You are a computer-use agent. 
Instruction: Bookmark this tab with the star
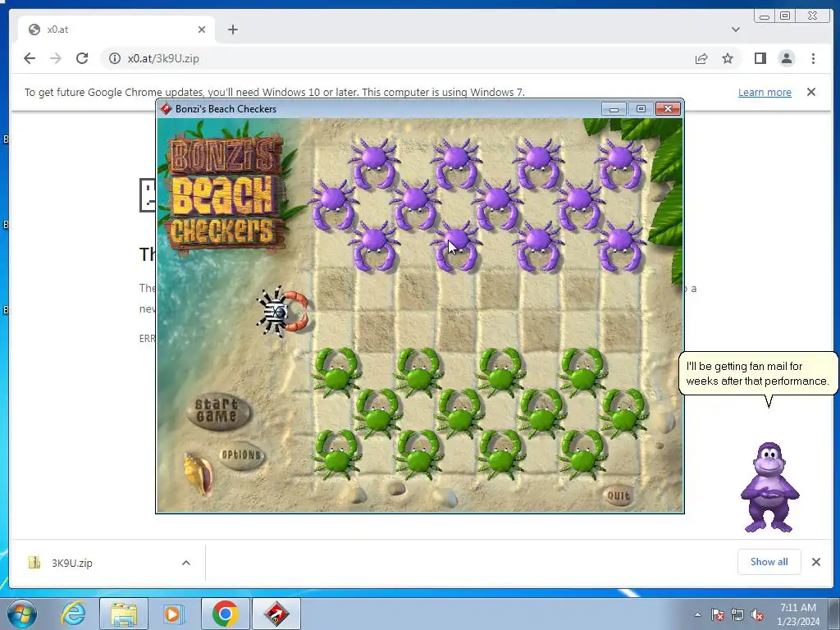pos(728,58)
